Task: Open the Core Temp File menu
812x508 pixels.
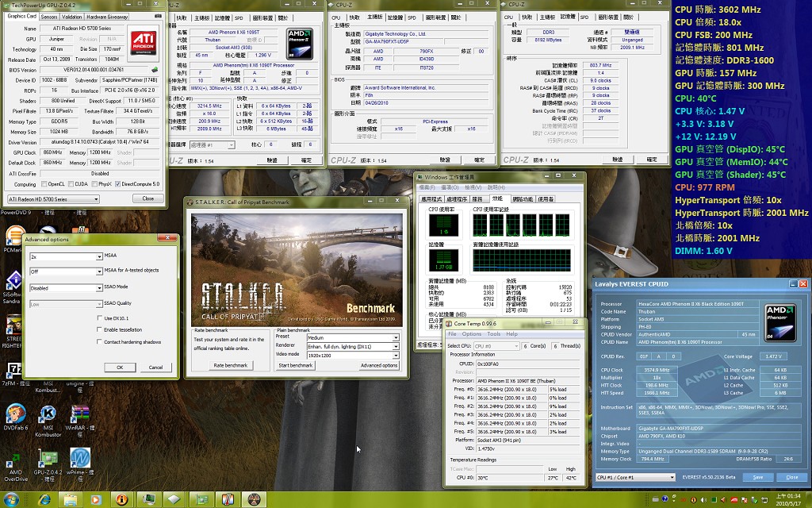Action: [x=452, y=334]
